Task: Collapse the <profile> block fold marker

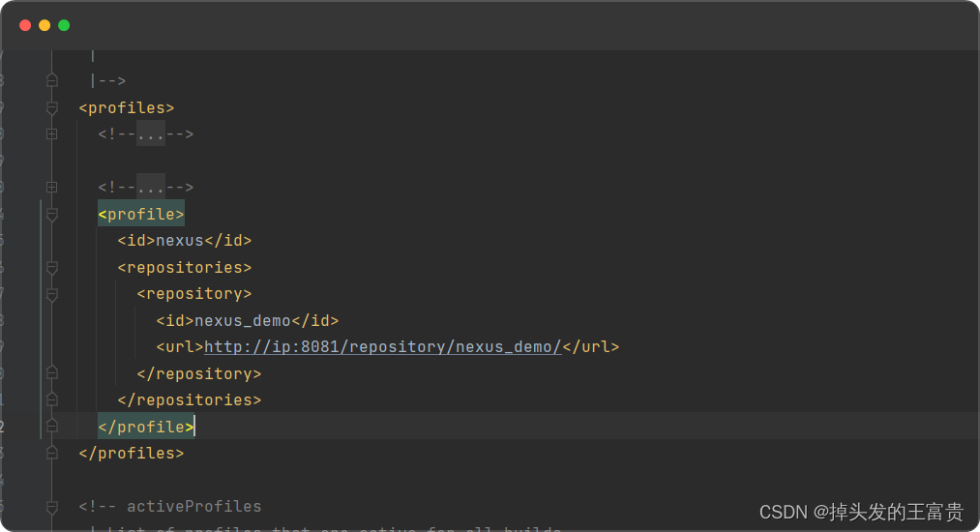Action: (52, 215)
